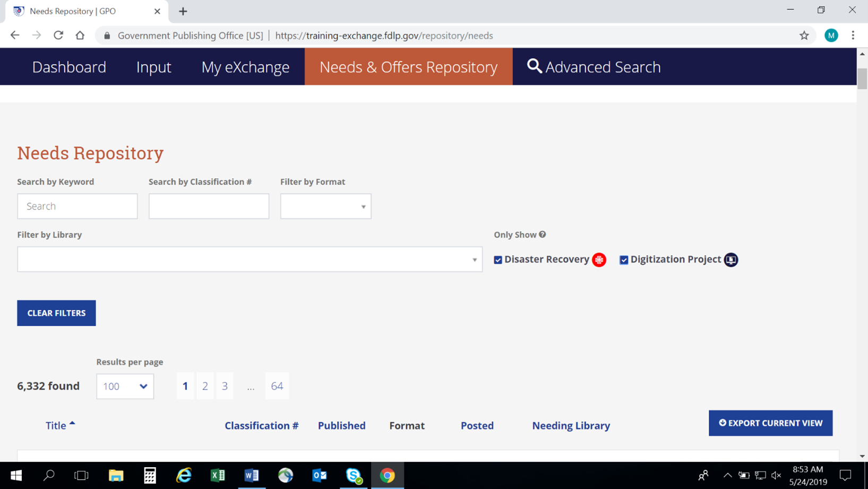
Task: Sort by Needing Library column
Action: coord(571,425)
